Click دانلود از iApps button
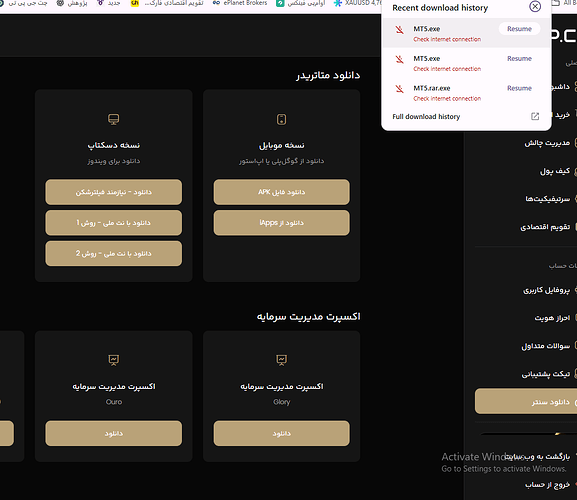Screen dimensions: 577x500 pos(282,223)
